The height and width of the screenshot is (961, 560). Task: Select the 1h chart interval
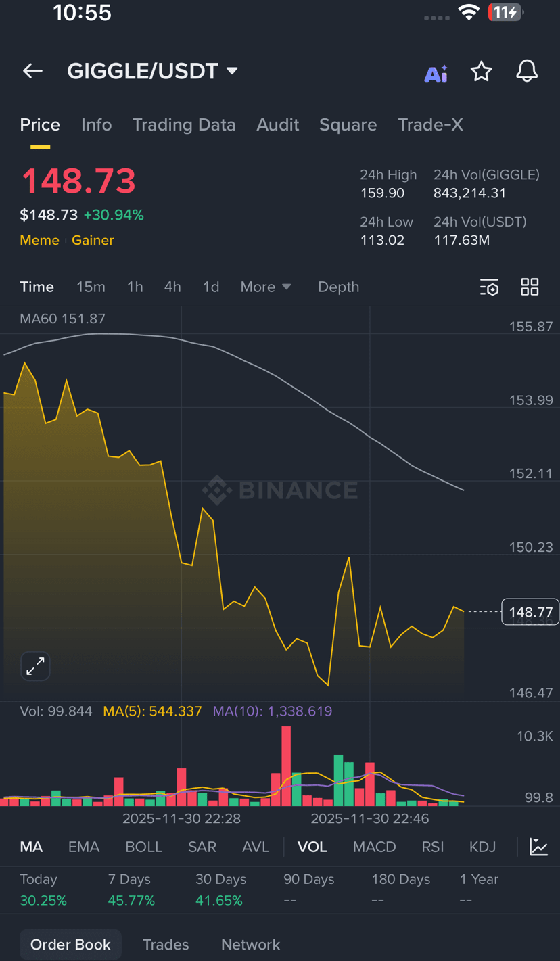coord(135,287)
